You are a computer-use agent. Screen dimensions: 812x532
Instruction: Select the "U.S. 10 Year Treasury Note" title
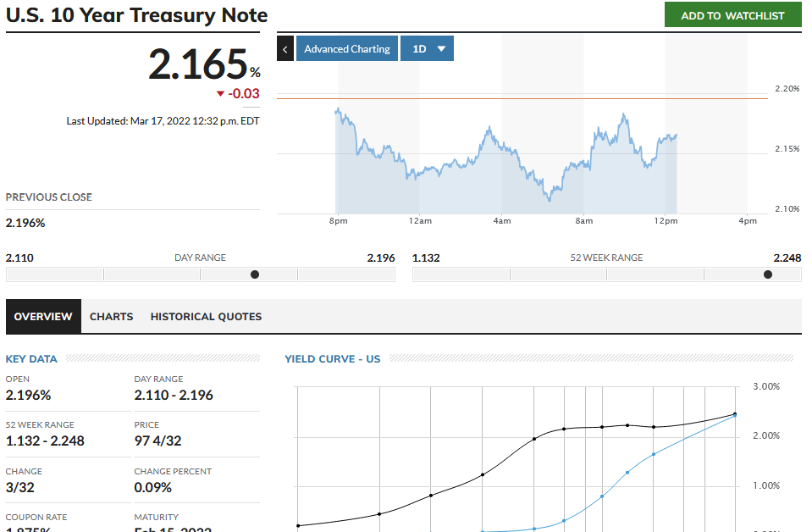click(136, 15)
